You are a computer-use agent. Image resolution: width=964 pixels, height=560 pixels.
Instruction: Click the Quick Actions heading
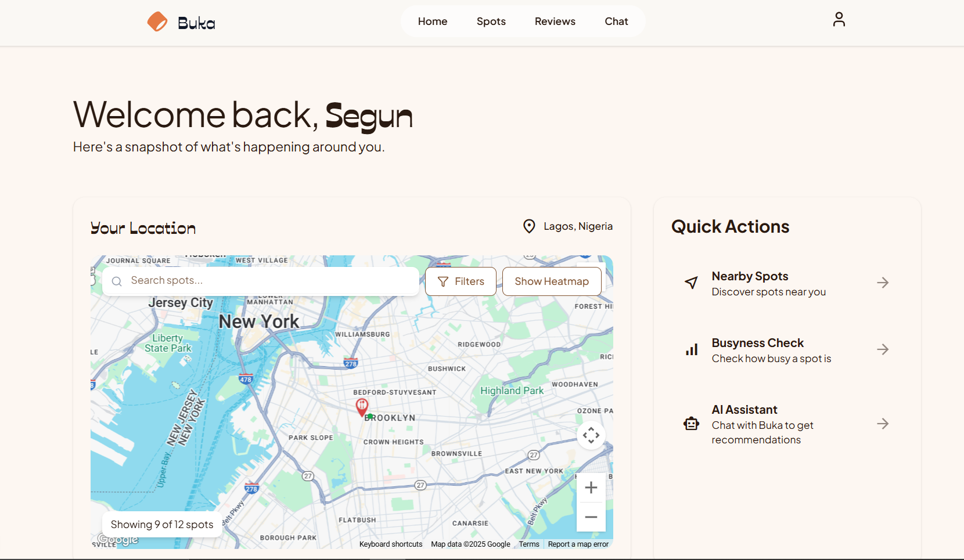coord(730,226)
